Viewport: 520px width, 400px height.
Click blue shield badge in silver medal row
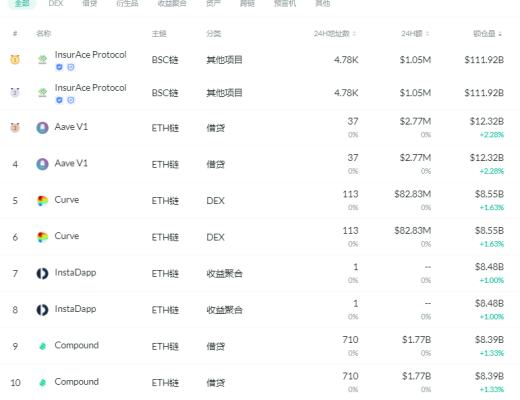[59, 100]
